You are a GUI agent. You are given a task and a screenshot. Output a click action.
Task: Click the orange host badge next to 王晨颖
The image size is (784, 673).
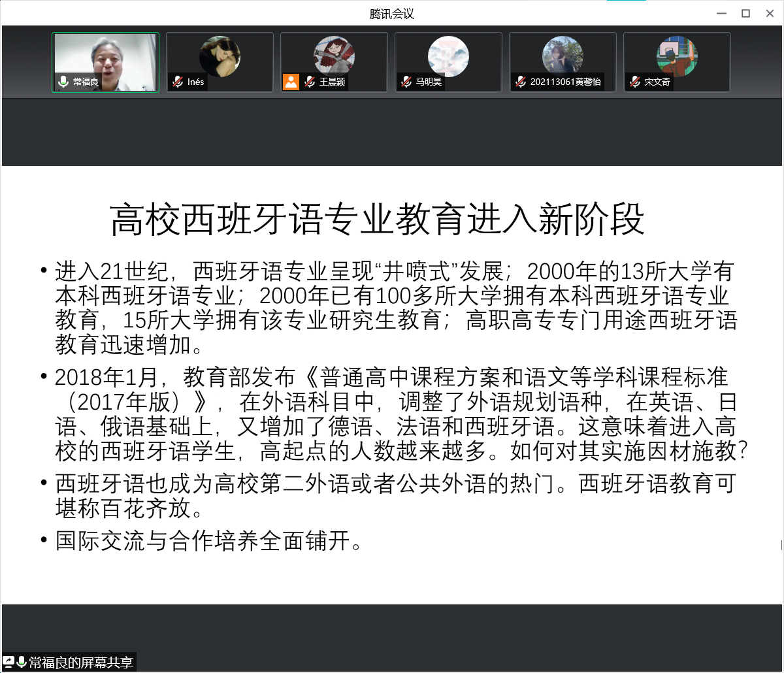291,82
